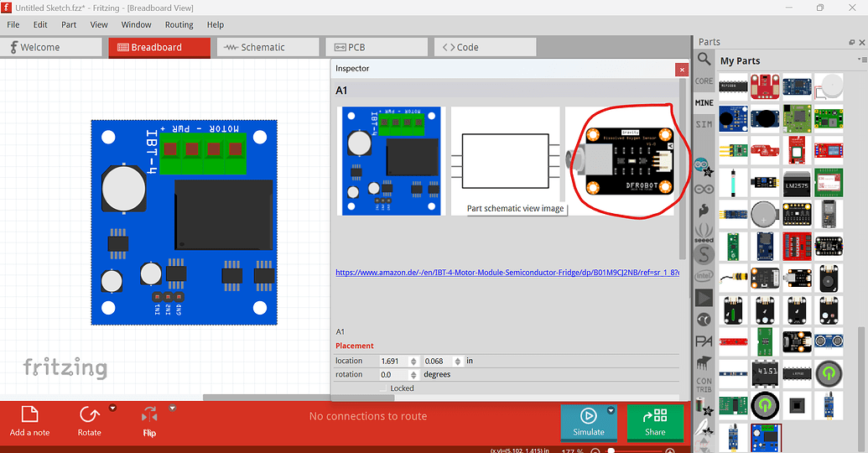Switch to the Welcome tab
This screenshot has height=453, width=868.
coord(51,47)
